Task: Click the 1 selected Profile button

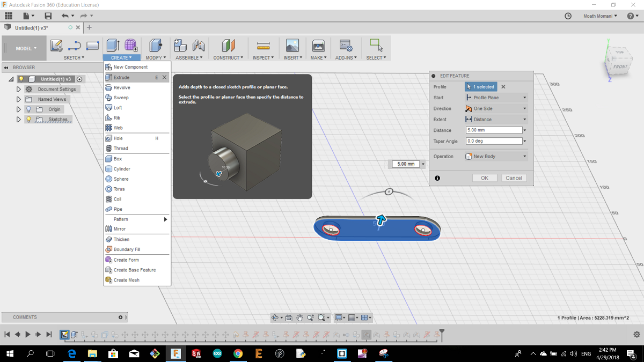Action: 481,87
